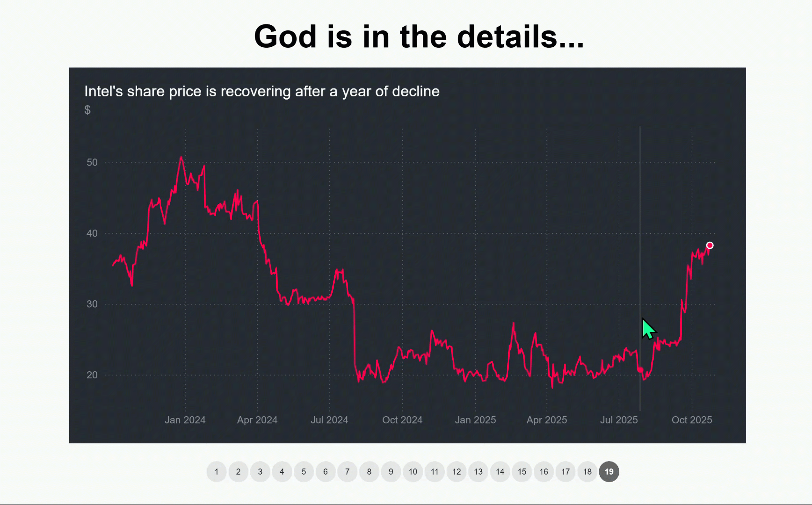Go to step 1 in pagination

coord(217,471)
